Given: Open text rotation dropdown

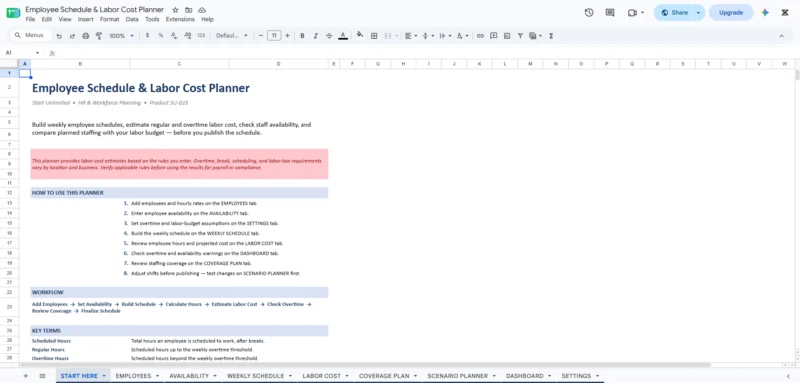Looking at the screenshot, I should (463, 36).
